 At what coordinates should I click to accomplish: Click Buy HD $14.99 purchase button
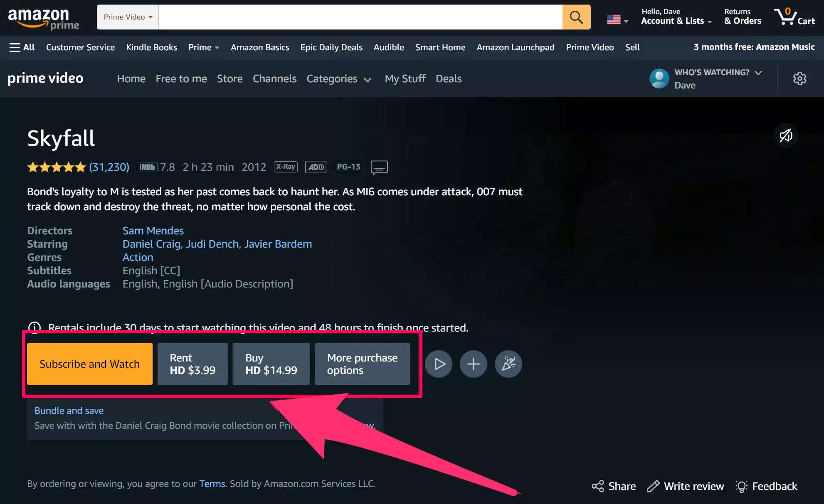click(x=271, y=364)
